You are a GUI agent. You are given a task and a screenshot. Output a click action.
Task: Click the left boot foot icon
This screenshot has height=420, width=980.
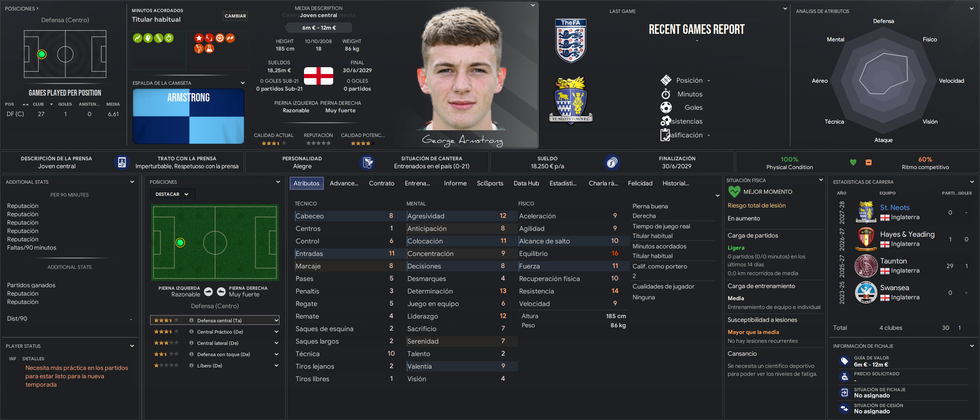[x=209, y=291]
